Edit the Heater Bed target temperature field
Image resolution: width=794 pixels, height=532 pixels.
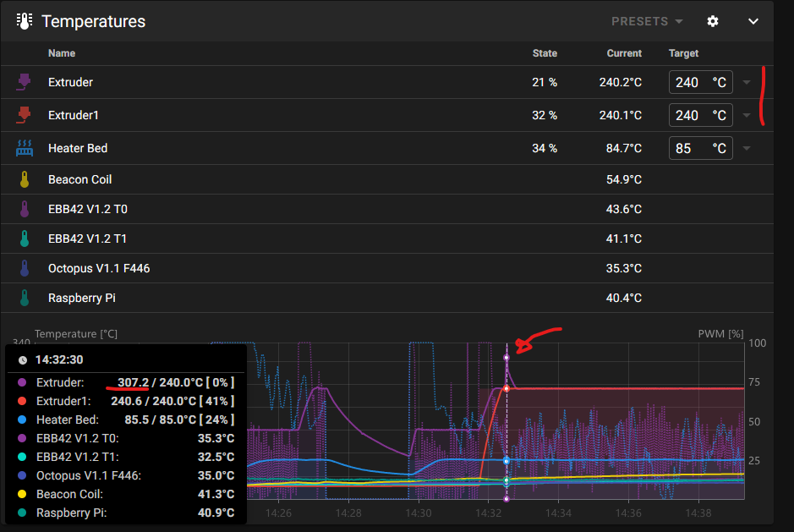tap(700, 148)
